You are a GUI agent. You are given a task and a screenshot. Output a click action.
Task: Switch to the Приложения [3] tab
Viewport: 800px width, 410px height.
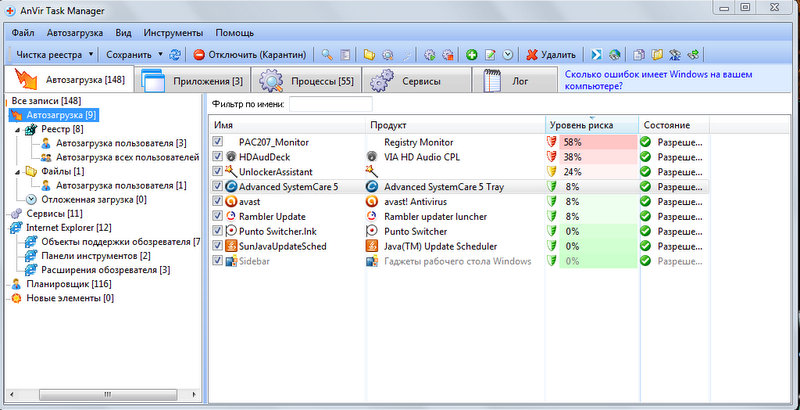192,81
